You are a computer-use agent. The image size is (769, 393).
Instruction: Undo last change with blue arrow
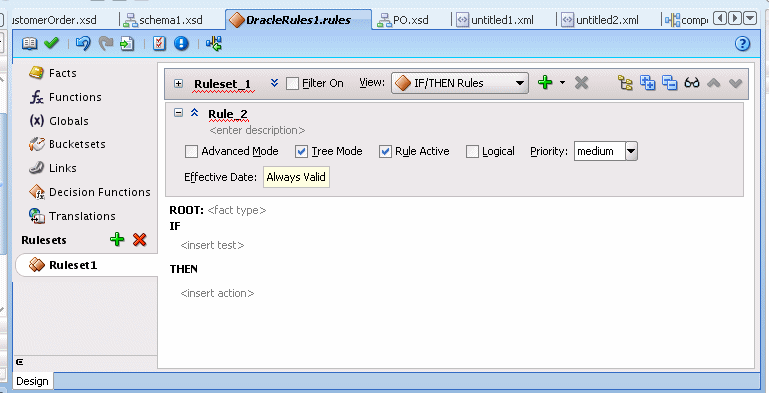[83, 44]
